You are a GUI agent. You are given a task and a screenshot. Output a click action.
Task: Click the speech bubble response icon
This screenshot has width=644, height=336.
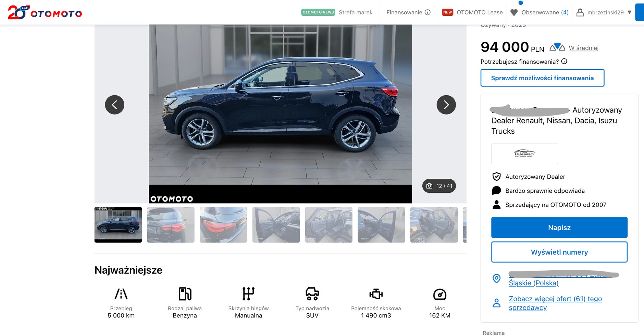tap(496, 191)
